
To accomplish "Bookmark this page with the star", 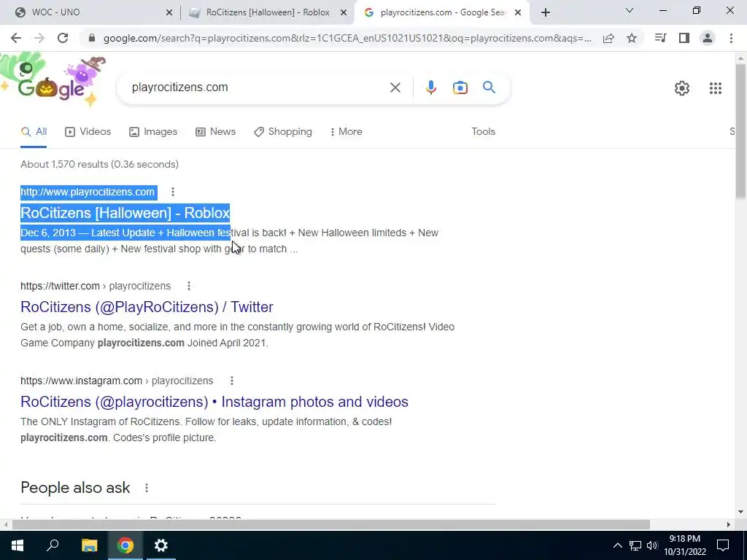I will [632, 38].
